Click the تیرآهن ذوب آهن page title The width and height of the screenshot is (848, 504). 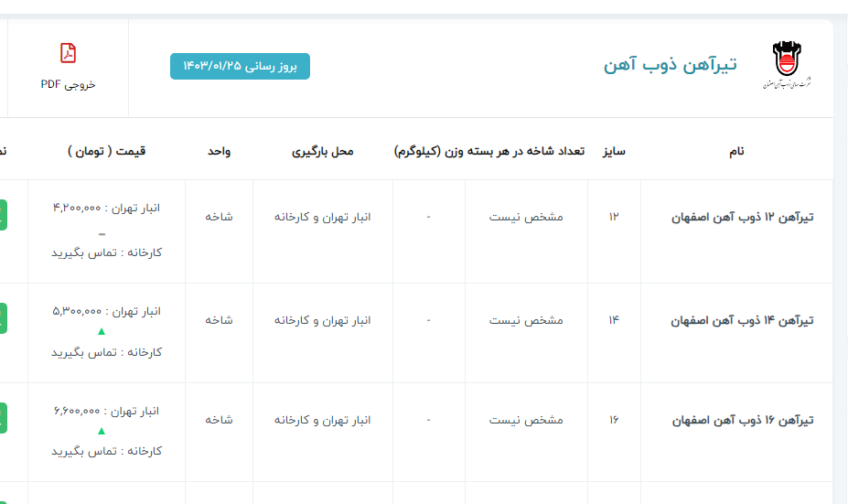tap(670, 65)
